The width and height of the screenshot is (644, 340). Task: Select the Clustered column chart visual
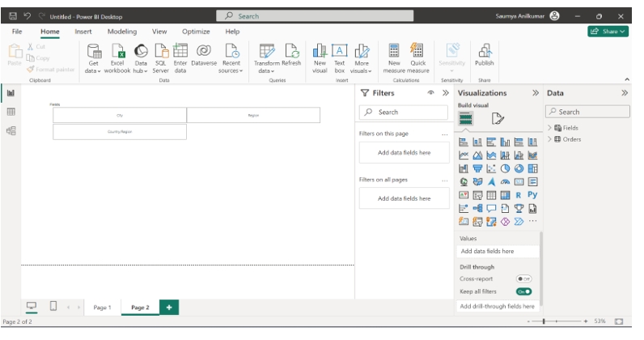click(x=505, y=142)
